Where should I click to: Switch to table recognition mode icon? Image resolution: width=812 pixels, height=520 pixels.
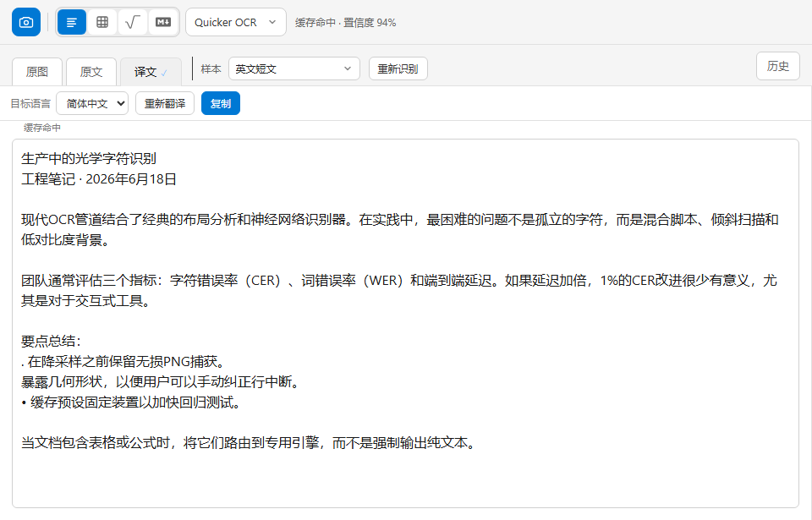tap(102, 22)
